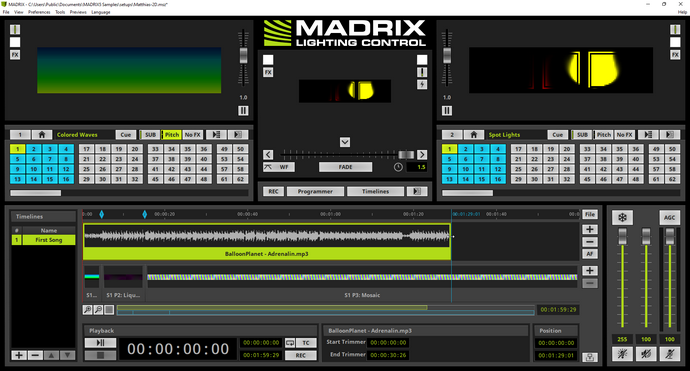This screenshot has height=371, width=690.
Task: Click the FADE button
Action: tap(345, 167)
